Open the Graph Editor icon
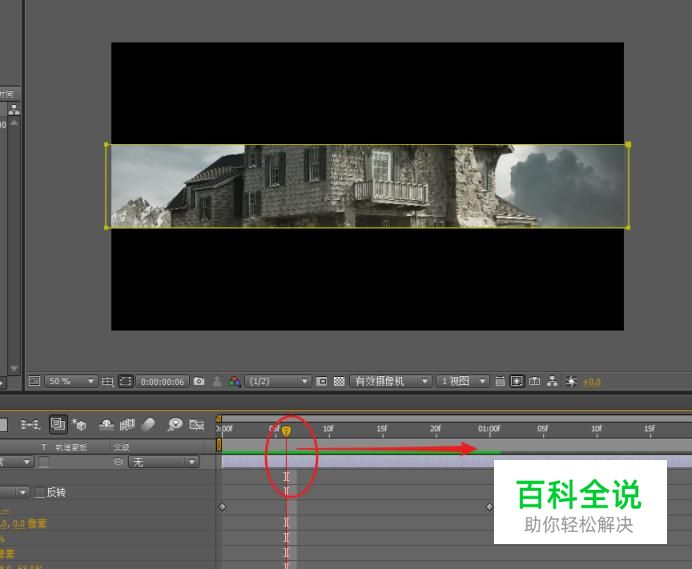The image size is (692, 569). coord(196,425)
